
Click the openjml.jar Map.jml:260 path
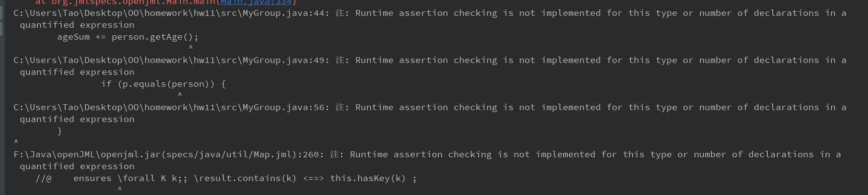click(166, 154)
